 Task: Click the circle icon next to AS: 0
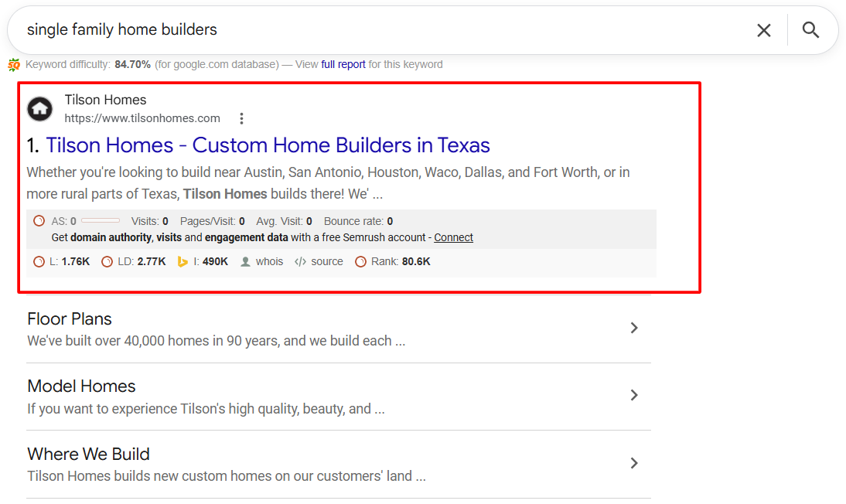click(x=39, y=221)
